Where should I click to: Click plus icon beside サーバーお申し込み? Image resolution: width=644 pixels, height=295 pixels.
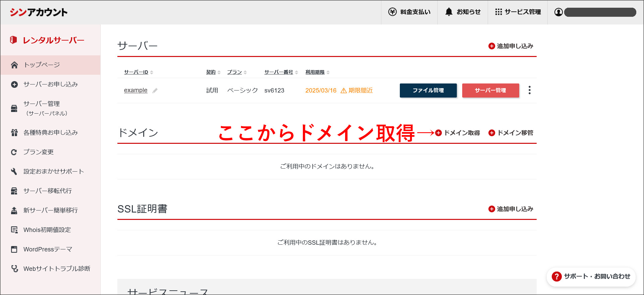[14, 84]
